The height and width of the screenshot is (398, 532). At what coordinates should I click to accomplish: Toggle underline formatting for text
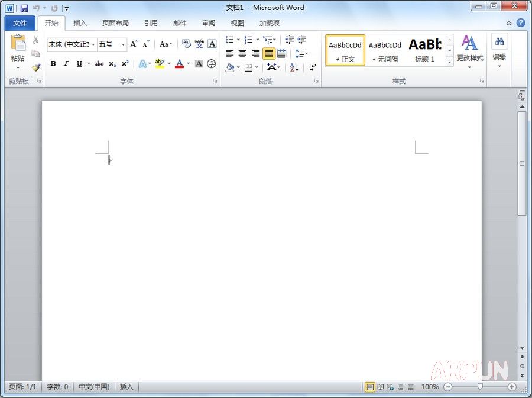pos(79,63)
